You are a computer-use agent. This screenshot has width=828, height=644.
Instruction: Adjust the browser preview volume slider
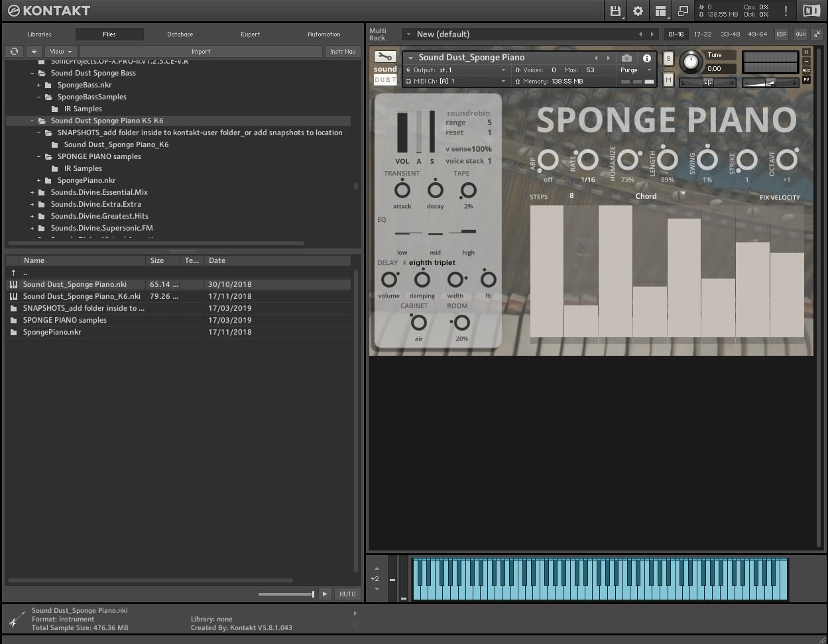pos(286,594)
